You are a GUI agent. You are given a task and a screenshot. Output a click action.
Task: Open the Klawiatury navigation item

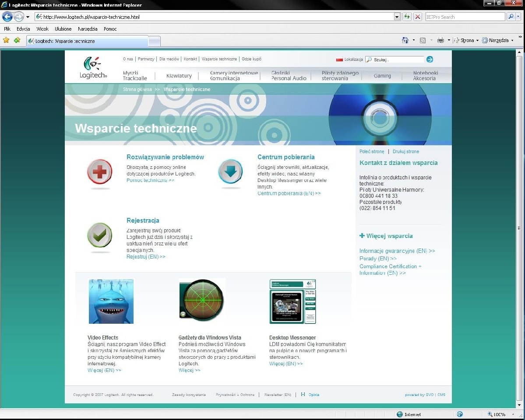[x=179, y=76]
